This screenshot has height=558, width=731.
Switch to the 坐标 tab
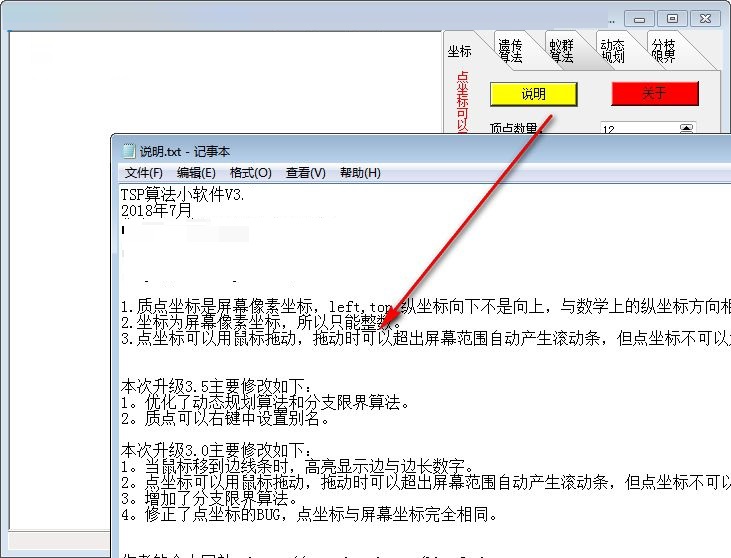click(x=460, y=51)
